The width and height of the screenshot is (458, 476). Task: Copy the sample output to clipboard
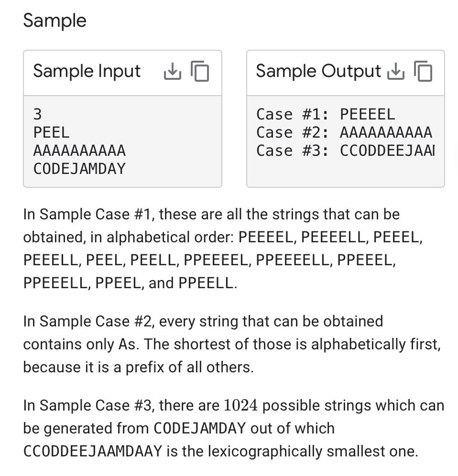423,71
